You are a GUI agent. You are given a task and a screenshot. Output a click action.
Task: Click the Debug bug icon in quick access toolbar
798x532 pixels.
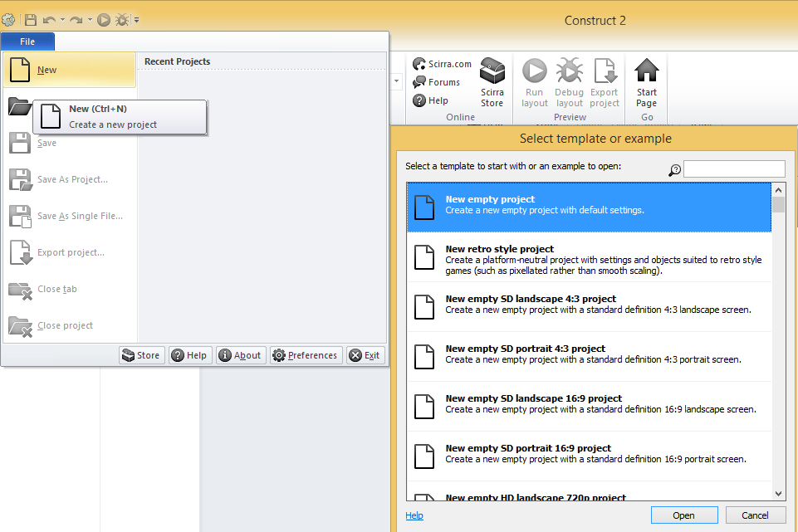pos(122,20)
